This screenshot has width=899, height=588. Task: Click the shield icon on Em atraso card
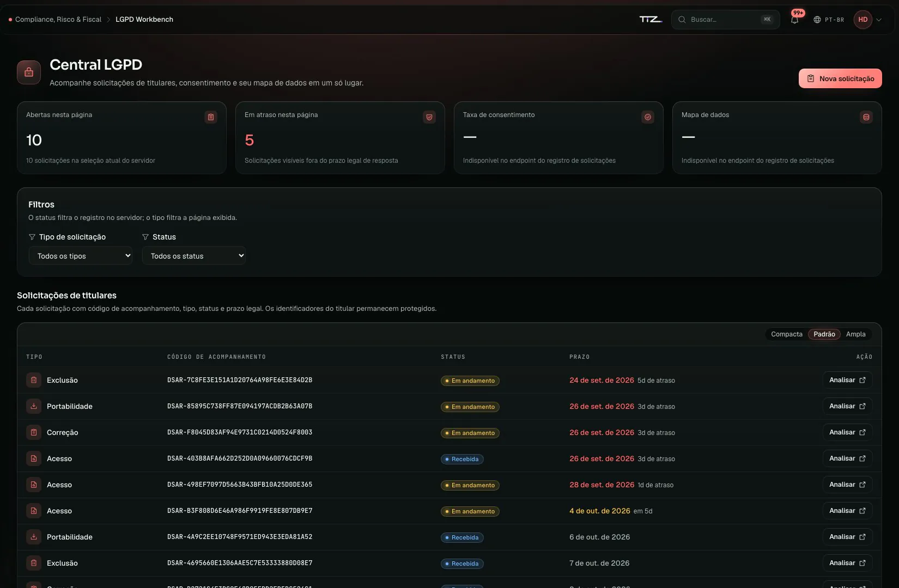429,117
